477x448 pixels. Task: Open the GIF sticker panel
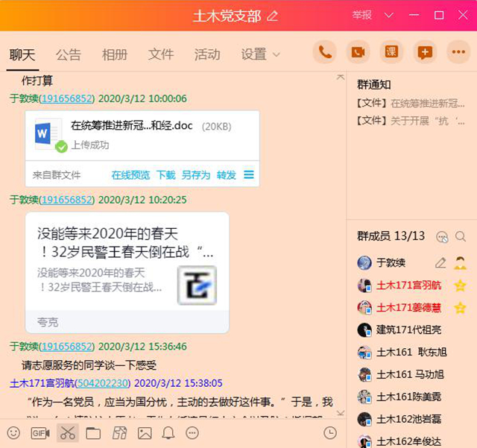pos(40,433)
